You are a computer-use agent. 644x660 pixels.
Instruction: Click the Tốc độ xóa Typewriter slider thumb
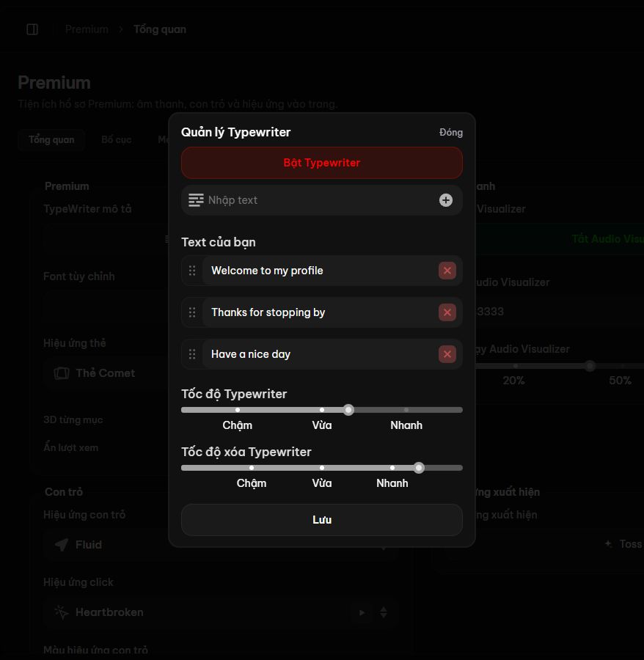418,468
